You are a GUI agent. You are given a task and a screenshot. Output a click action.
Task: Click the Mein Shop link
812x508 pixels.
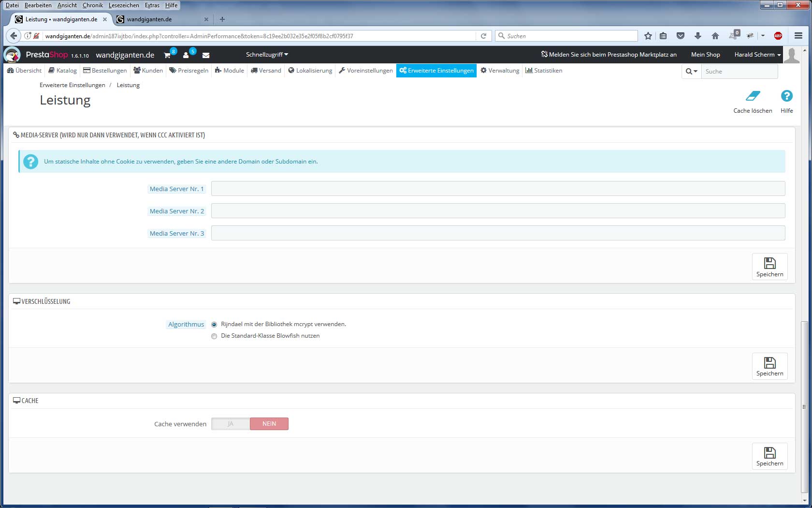click(x=705, y=55)
